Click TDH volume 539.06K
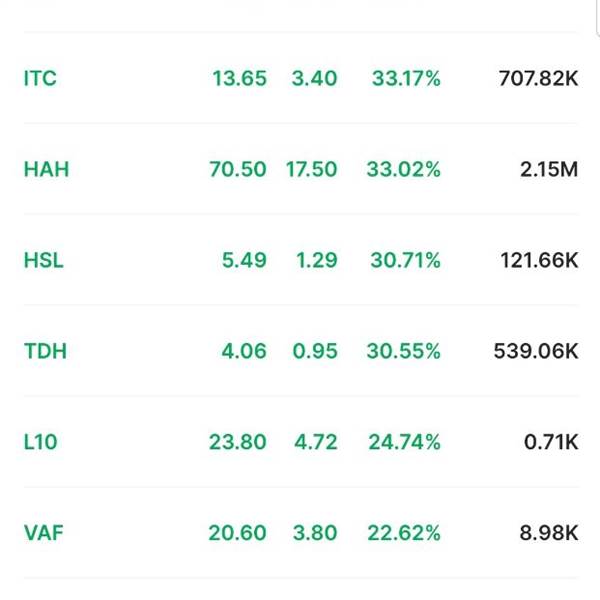 tap(536, 351)
